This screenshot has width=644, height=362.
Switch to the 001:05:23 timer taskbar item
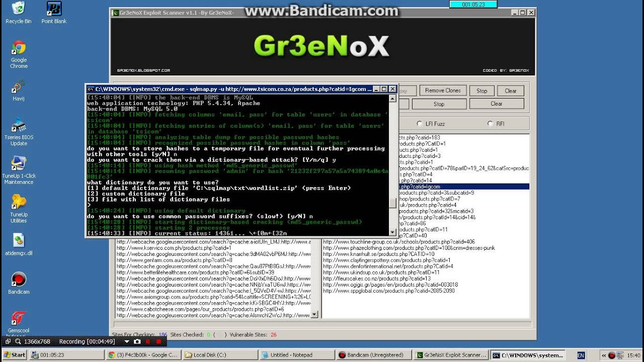(x=67, y=355)
